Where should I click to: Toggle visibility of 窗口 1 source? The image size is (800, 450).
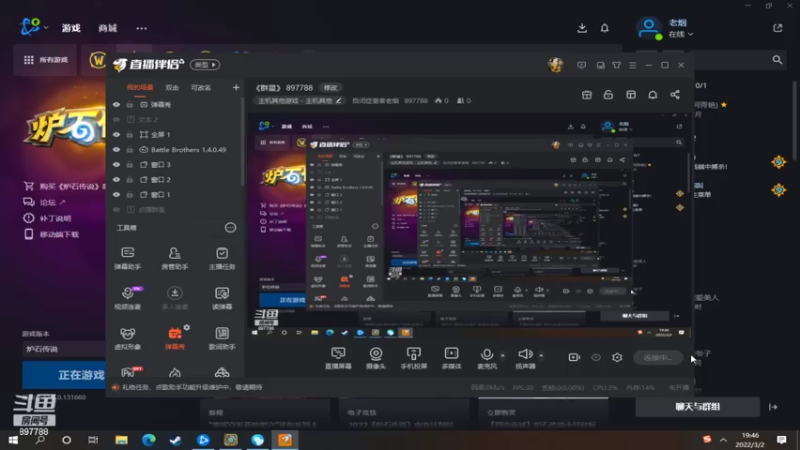[116, 194]
